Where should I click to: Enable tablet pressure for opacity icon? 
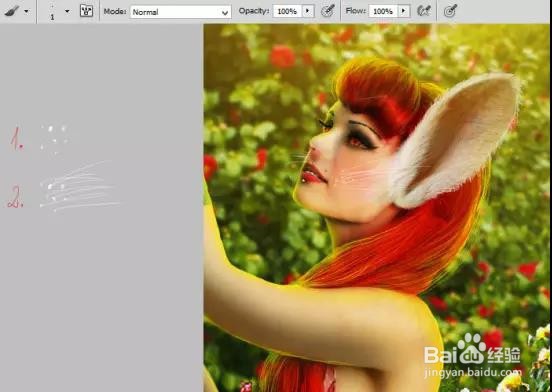(x=327, y=11)
